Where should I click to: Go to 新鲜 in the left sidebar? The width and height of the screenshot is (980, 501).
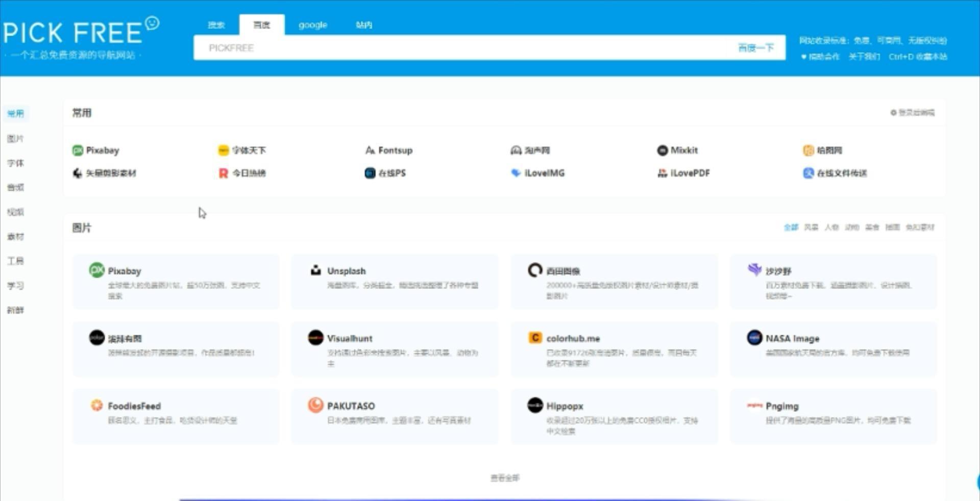pos(16,310)
